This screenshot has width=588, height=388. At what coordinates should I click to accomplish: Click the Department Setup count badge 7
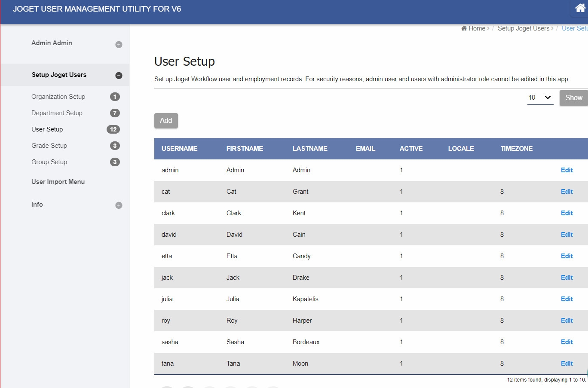click(115, 113)
